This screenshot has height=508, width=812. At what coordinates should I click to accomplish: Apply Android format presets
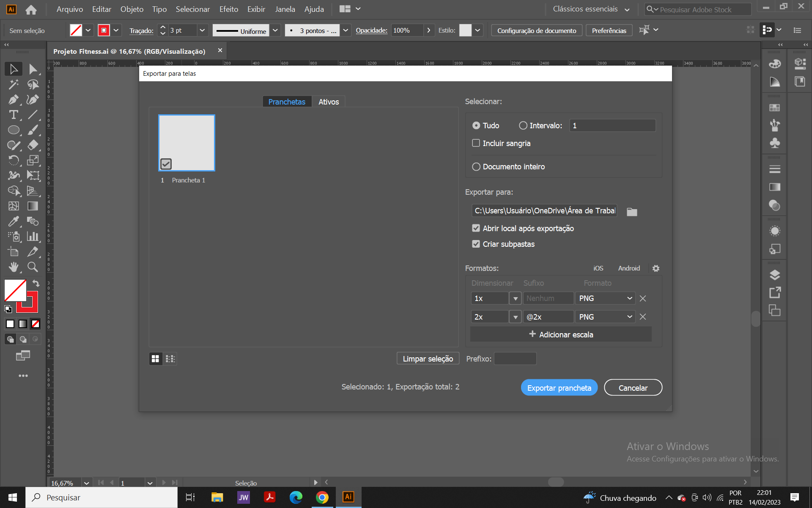(x=629, y=268)
